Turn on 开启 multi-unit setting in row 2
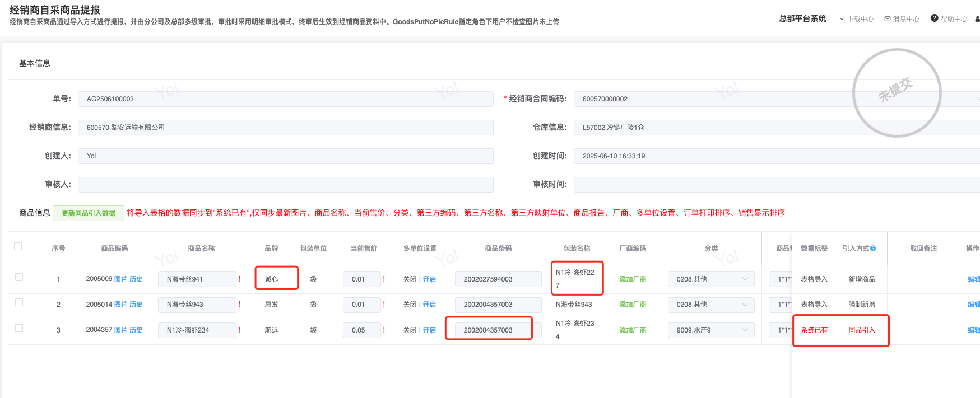 pyautogui.click(x=429, y=305)
